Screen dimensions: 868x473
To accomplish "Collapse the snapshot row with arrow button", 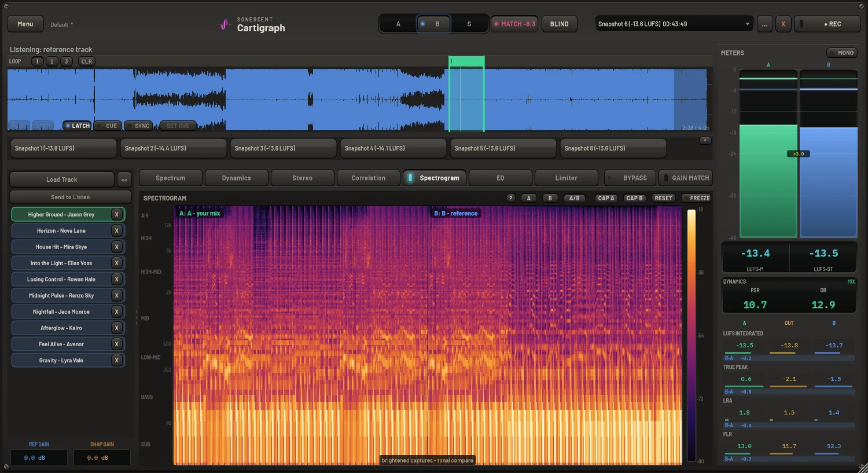I will point(705,141).
